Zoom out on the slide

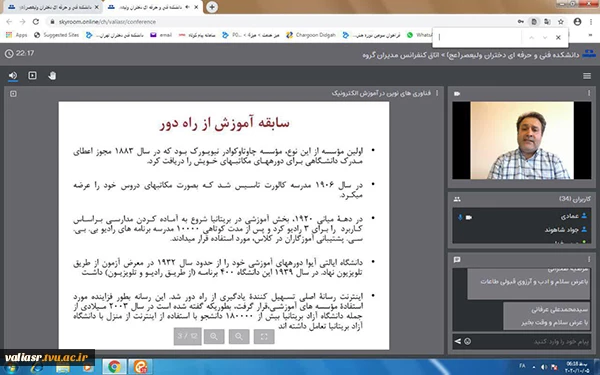[x=239, y=337]
